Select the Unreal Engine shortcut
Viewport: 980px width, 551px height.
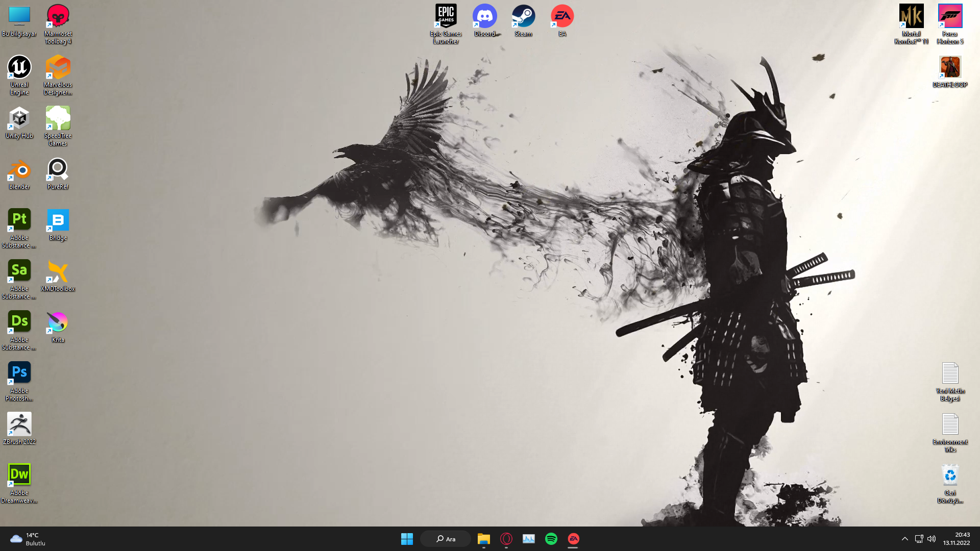pos(19,75)
